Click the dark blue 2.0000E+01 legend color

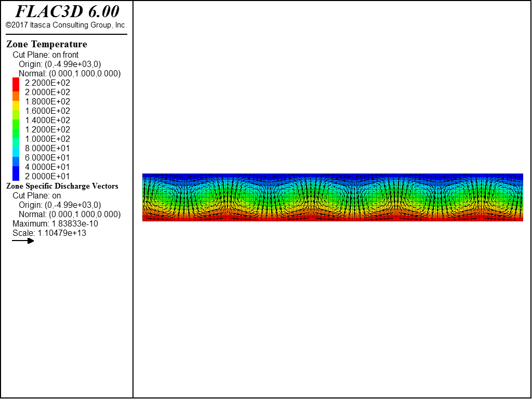click(x=16, y=174)
